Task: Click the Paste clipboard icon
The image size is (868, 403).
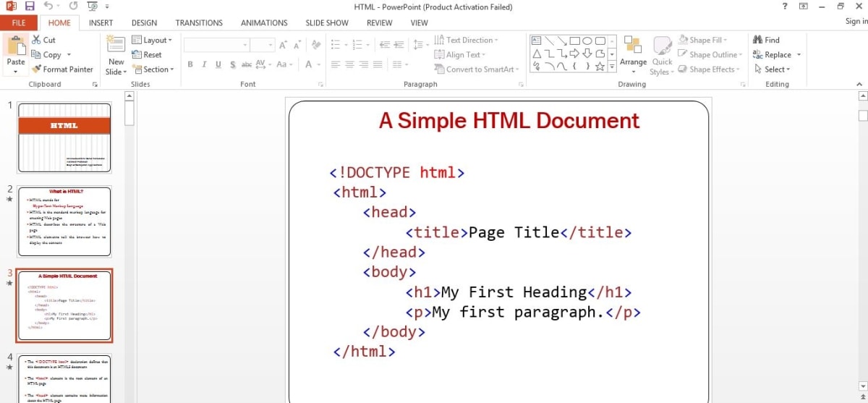Action: (x=16, y=46)
